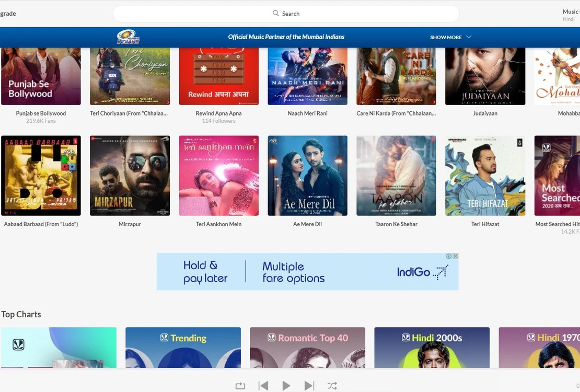The width and height of the screenshot is (580, 392).
Task: Skip to the previous track
Action: click(263, 386)
